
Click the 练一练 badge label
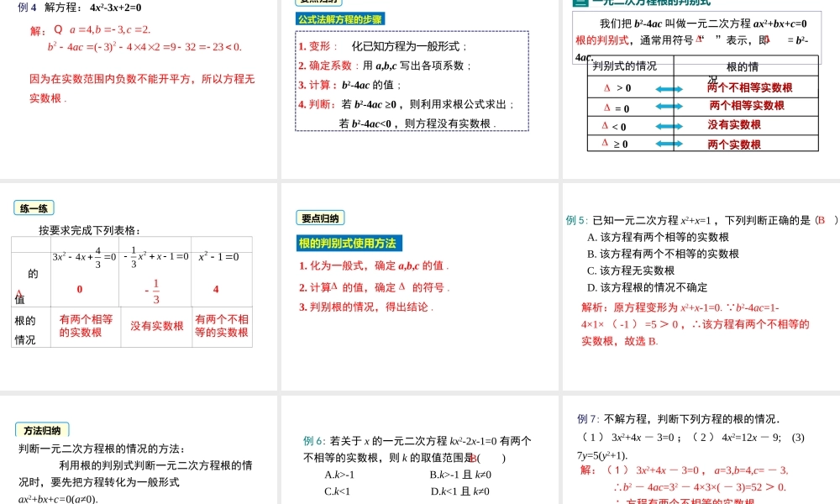pyautogui.click(x=34, y=208)
